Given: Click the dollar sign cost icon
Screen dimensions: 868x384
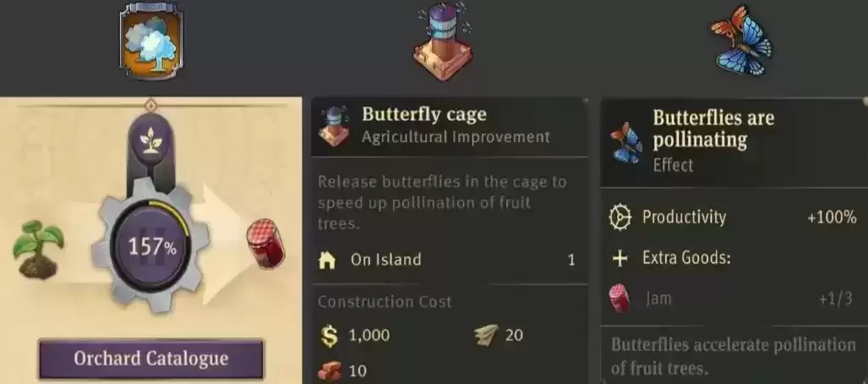Looking at the screenshot, I should click(x=329, y=336).
